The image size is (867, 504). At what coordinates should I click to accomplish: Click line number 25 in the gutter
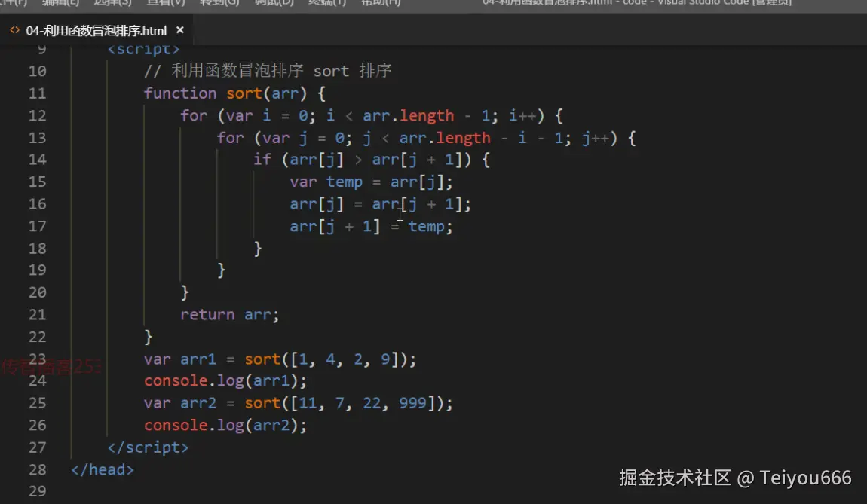click(37, 403)
